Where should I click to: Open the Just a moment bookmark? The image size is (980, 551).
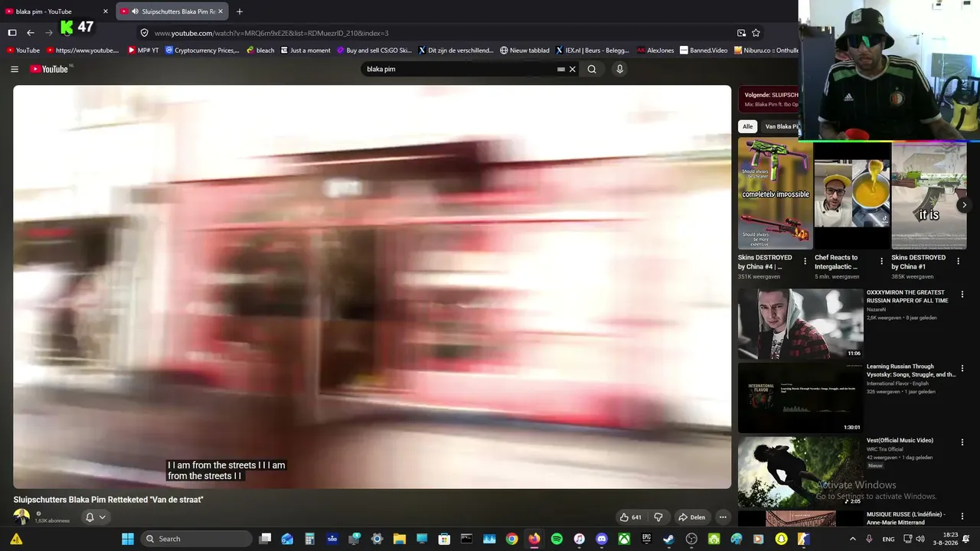pos(305,51)
